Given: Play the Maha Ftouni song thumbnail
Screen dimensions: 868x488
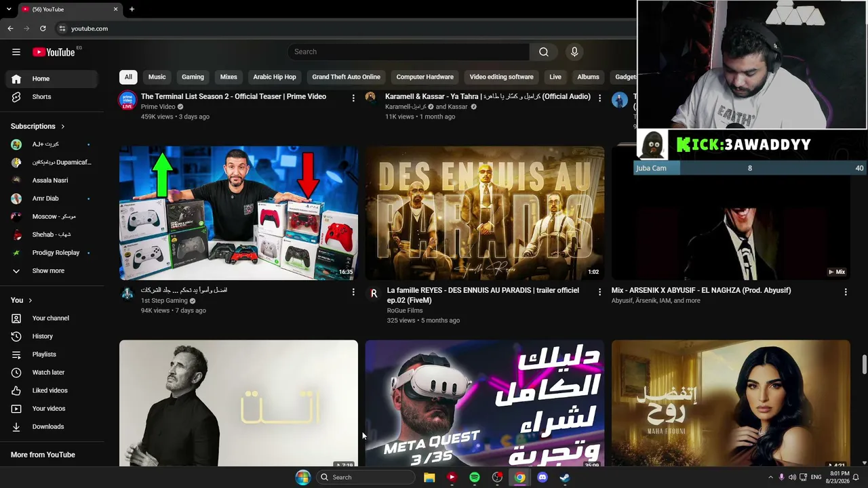Looking at the screenshot, I should click(731, 403).
